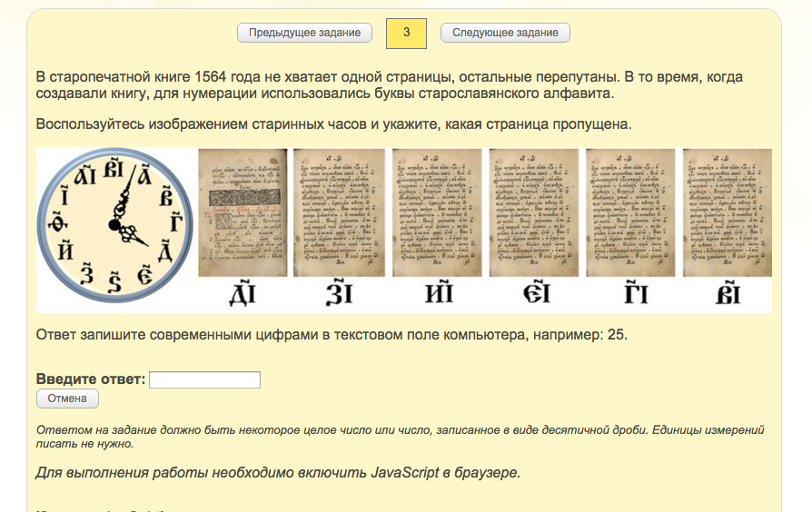Click the page label ЗІ under second page
The height and width of the screenshot is (512, 812).
pyautogui.click(x=340, y=293)
